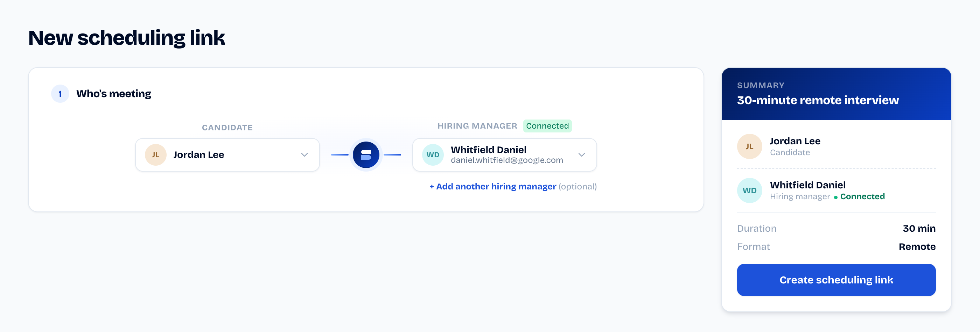The width and height of the screenshot is (980, 332).
Task: Create scheduling link button
Action: point(836,280)
